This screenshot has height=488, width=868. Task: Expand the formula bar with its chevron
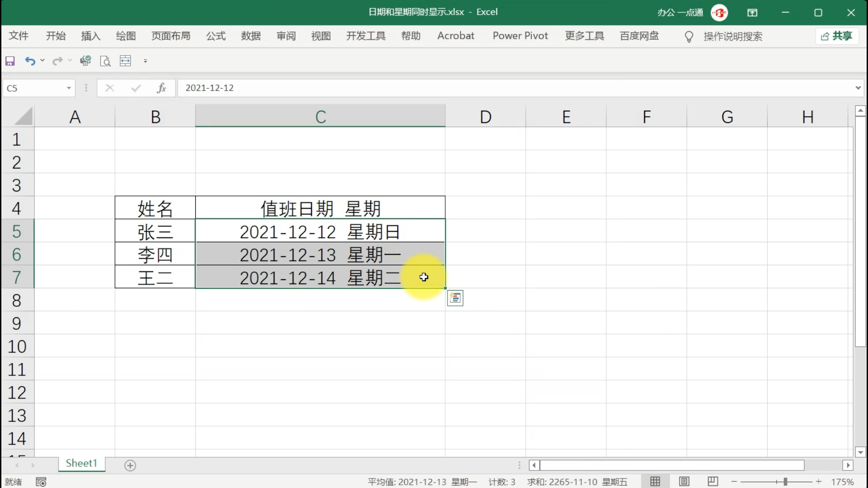click(x=858, y=88)
